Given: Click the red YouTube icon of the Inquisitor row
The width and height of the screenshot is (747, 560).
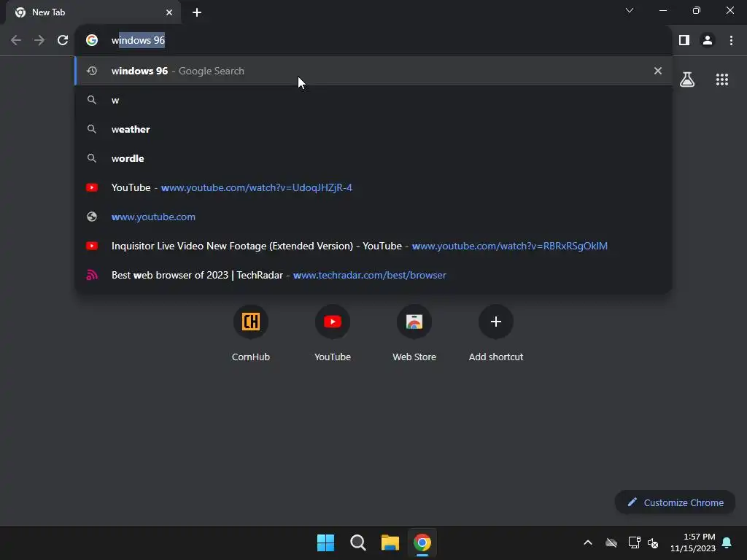Looking at the screenshot, I should [x=92, y=246].
